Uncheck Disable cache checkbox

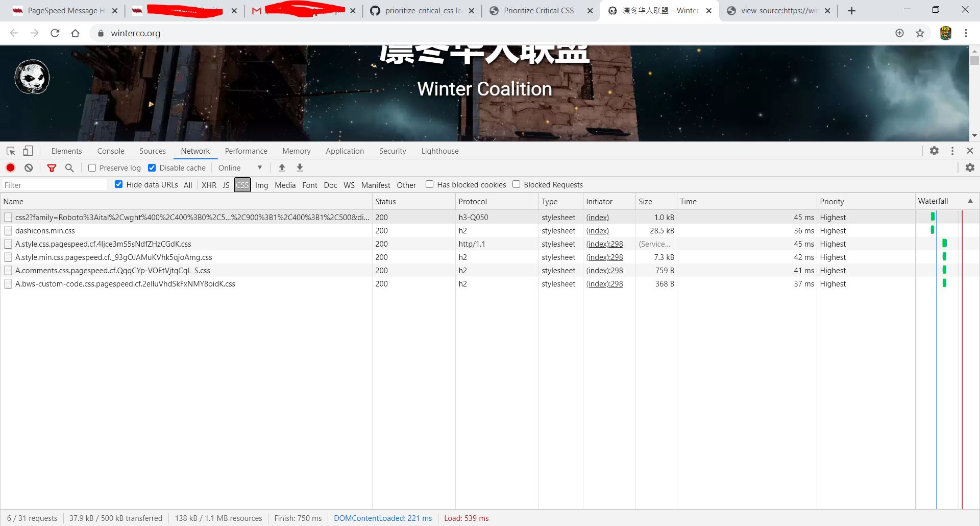coord(152,168)
